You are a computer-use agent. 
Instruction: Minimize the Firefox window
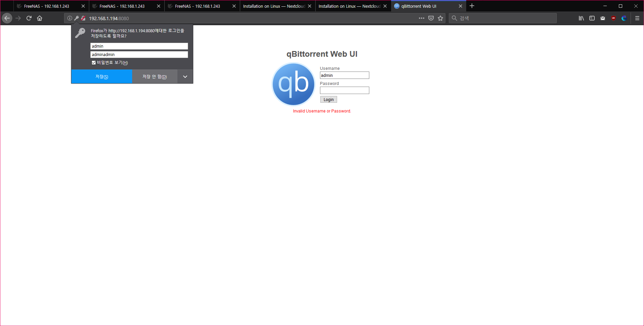[x=605, y=6]
